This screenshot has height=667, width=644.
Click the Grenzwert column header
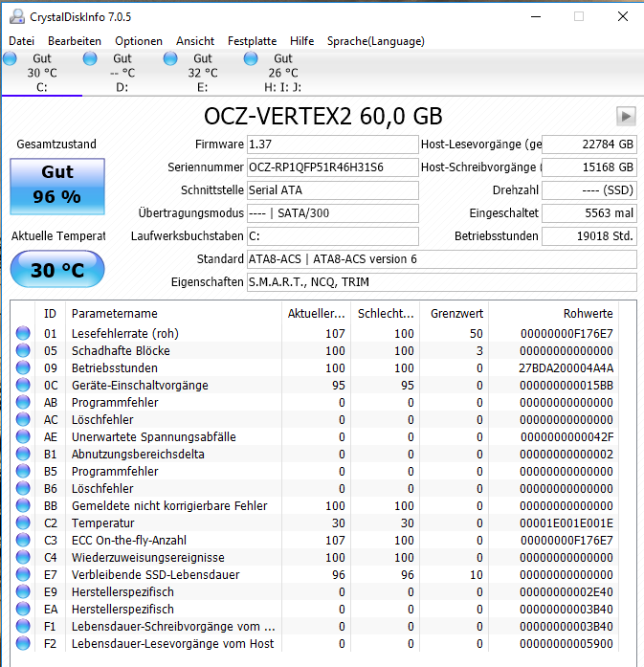454,314
